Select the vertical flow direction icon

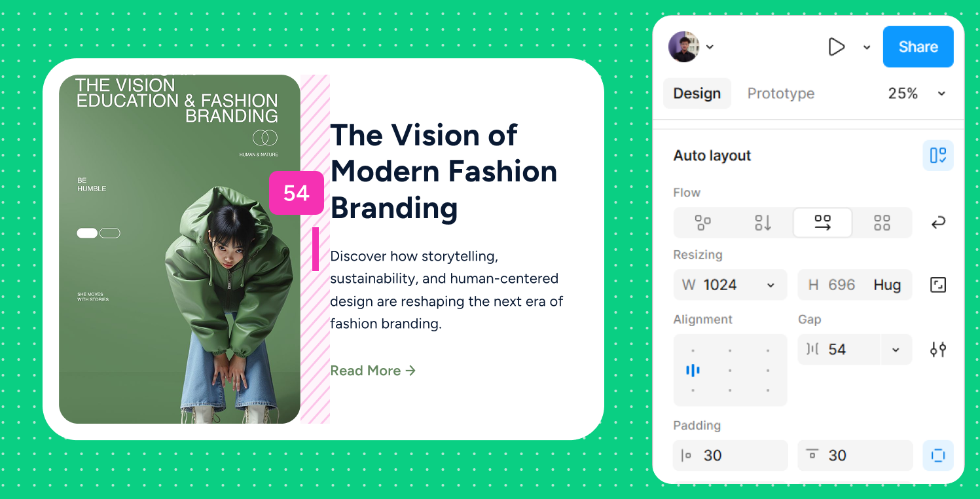tap(763, 223)
